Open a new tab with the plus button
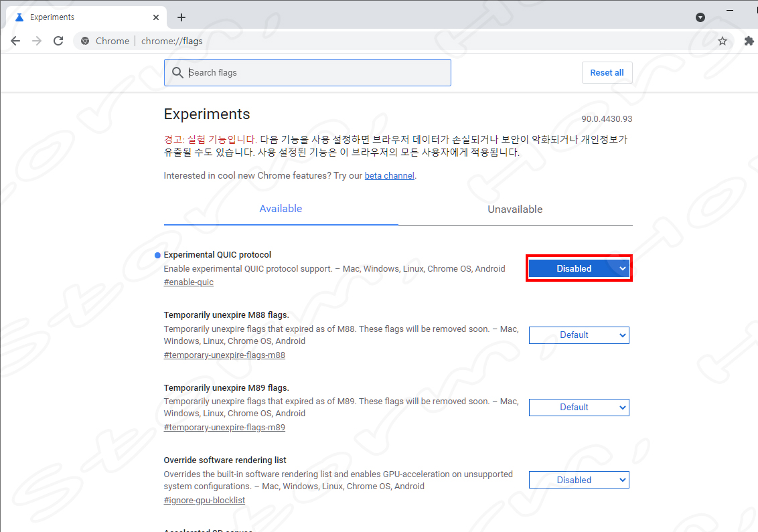The height and width of the screenshot is (532, 758). [181, 17]
